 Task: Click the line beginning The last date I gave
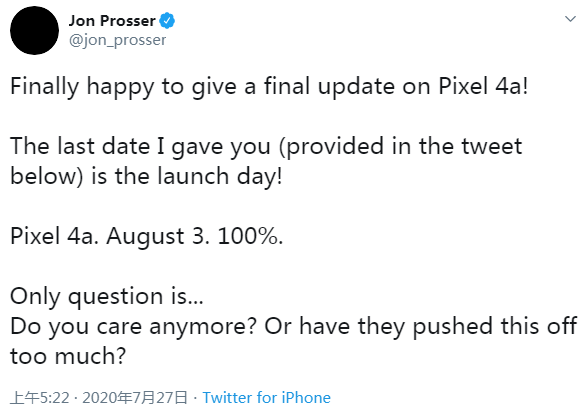point(266,147)
